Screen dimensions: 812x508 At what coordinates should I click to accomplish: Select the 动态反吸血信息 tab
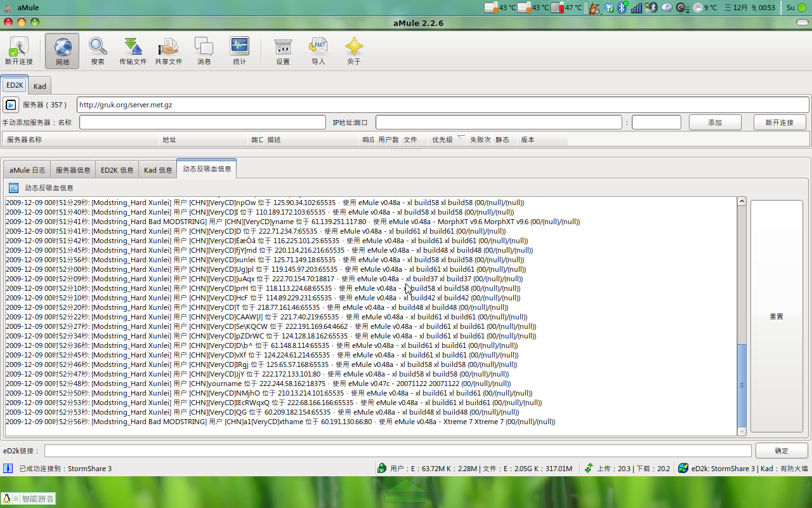tap(207, 169)
